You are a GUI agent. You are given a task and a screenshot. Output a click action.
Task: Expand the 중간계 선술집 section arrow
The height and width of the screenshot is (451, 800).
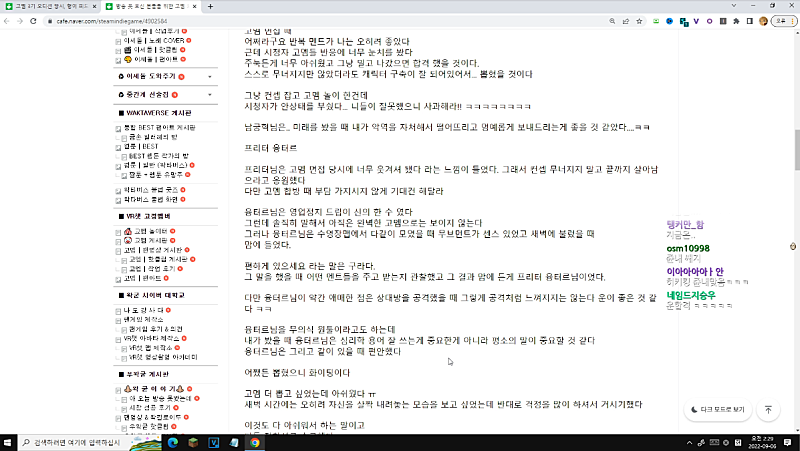[210, 95]
